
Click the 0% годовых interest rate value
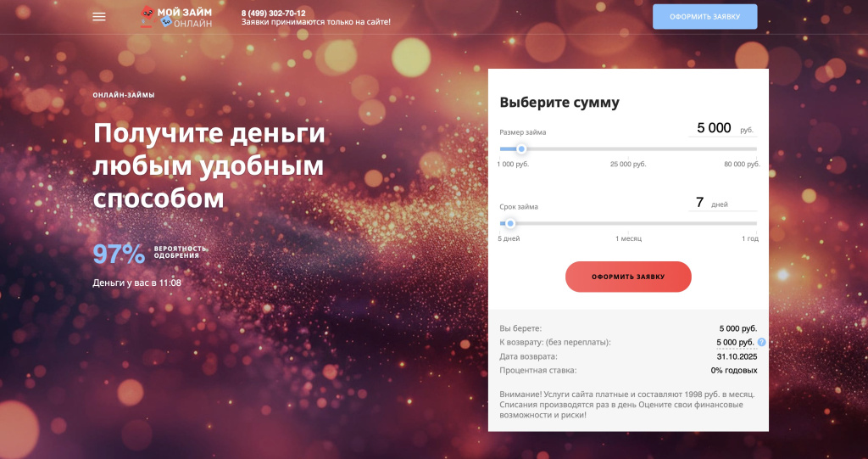(734, 370)
